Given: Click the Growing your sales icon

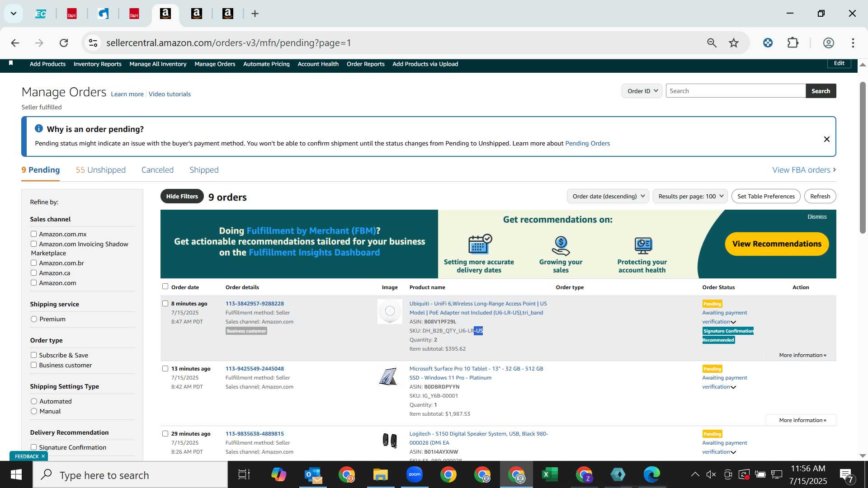Looking at the screenshot, I should tap(561, 246).
